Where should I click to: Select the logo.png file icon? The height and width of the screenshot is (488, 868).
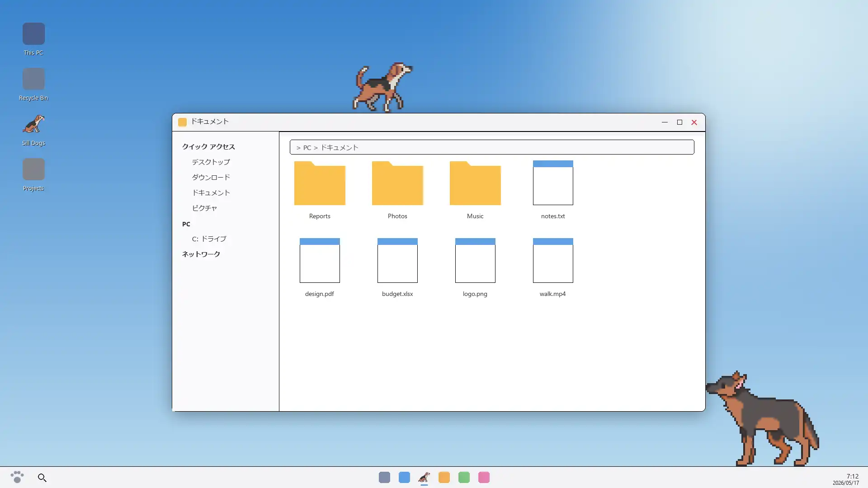tap(475, 260)
